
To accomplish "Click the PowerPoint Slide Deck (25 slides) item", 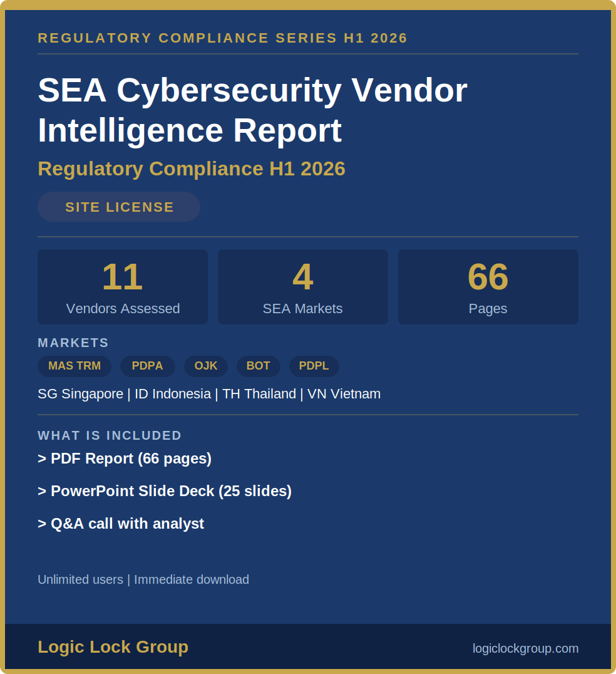I will 165,491.
